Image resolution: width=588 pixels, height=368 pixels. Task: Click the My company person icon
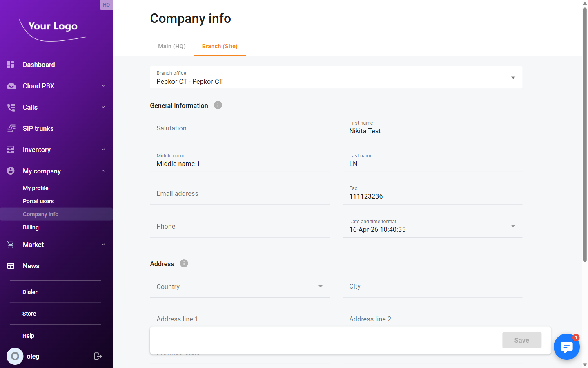coord(11,171)
